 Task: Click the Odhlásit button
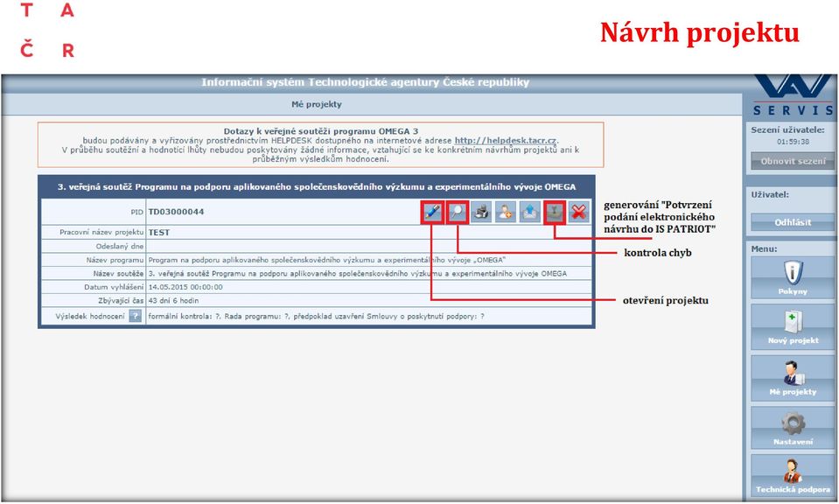[x=793, y=222]
